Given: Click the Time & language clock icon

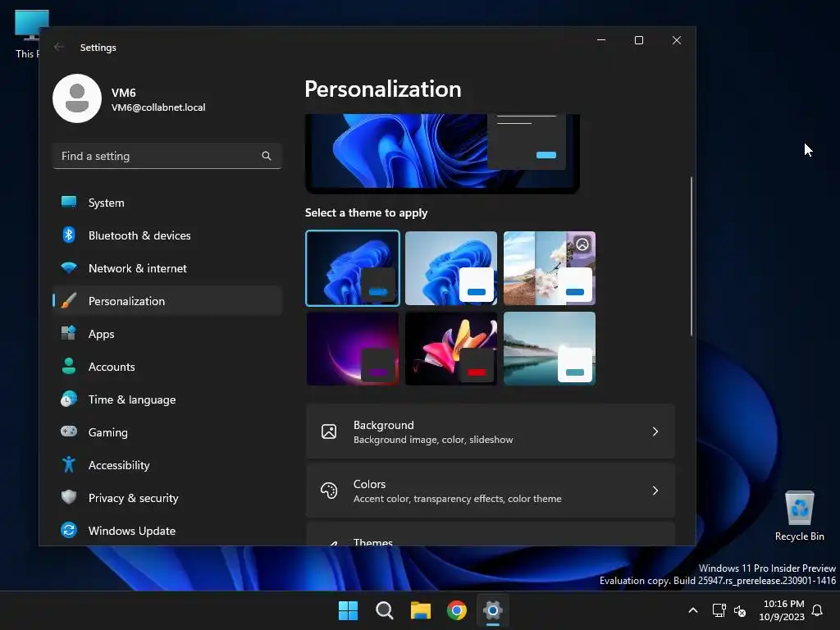Looking at the screenshot, I should (x=69, y=399).
